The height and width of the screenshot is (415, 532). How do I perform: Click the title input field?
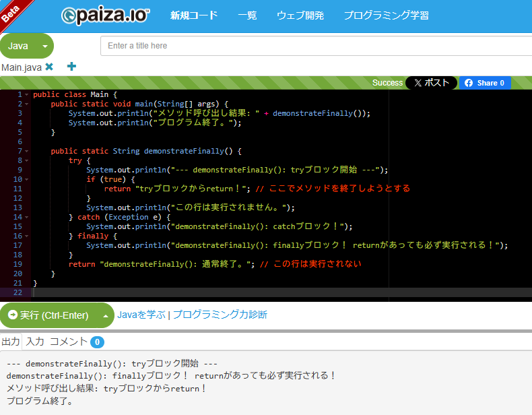tap(317, 46)
